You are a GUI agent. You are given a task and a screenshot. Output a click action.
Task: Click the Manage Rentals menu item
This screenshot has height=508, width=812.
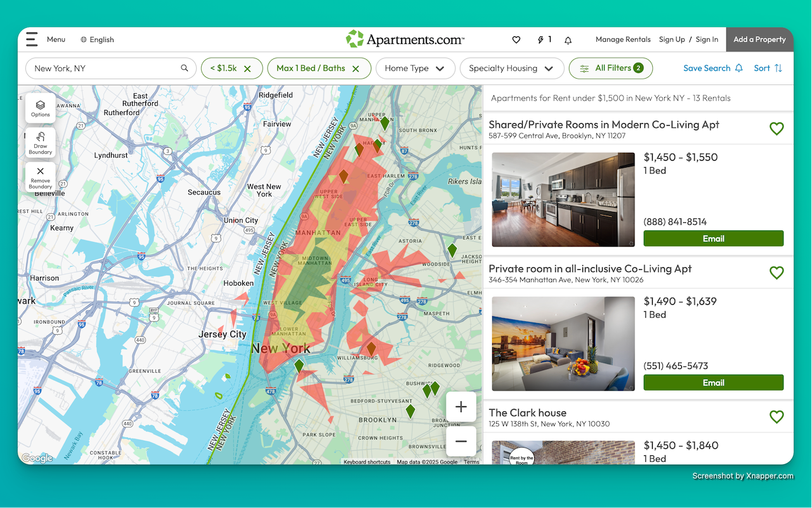[623, 39]
